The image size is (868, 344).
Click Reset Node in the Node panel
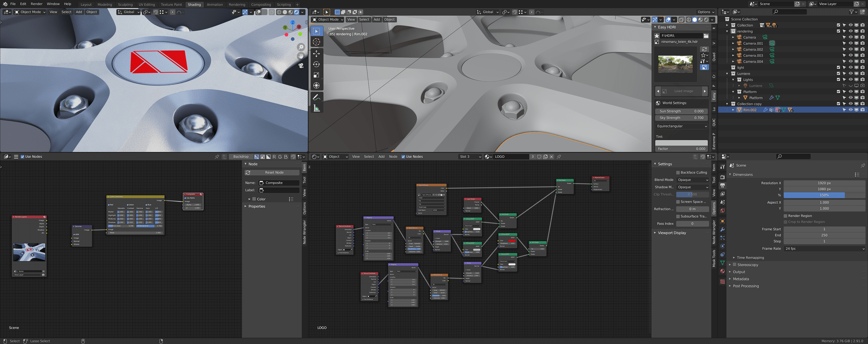tap(272, 172)
